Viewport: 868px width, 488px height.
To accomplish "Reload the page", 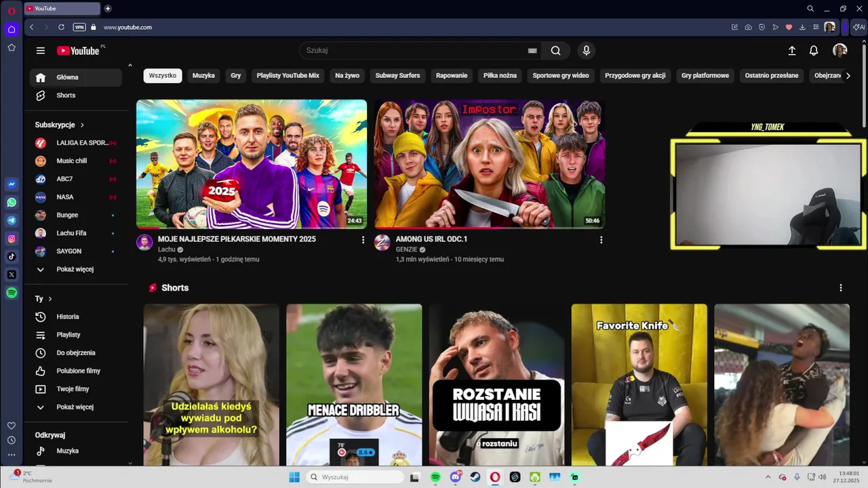I will tap(61, 27).
